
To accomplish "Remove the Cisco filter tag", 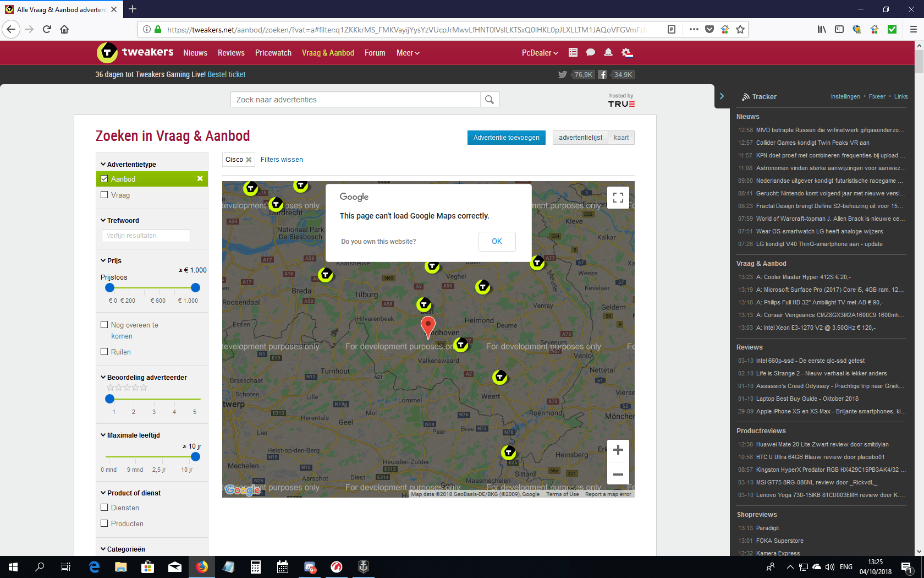I will [x=249, y=160].
